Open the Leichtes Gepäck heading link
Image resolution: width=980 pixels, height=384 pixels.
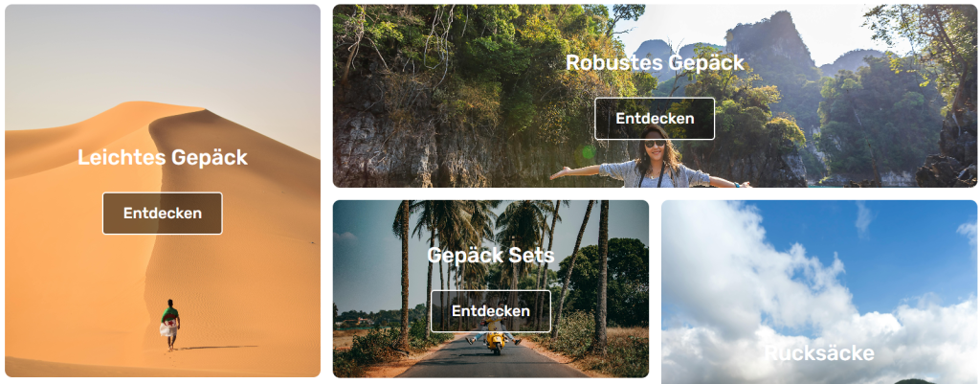coord(163,158)
